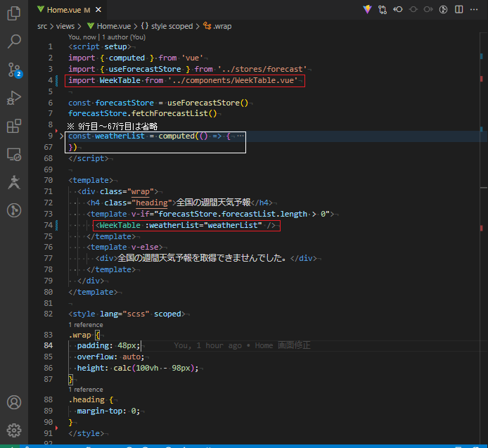Open the Explorer view in activity bar

click(14, 13)
